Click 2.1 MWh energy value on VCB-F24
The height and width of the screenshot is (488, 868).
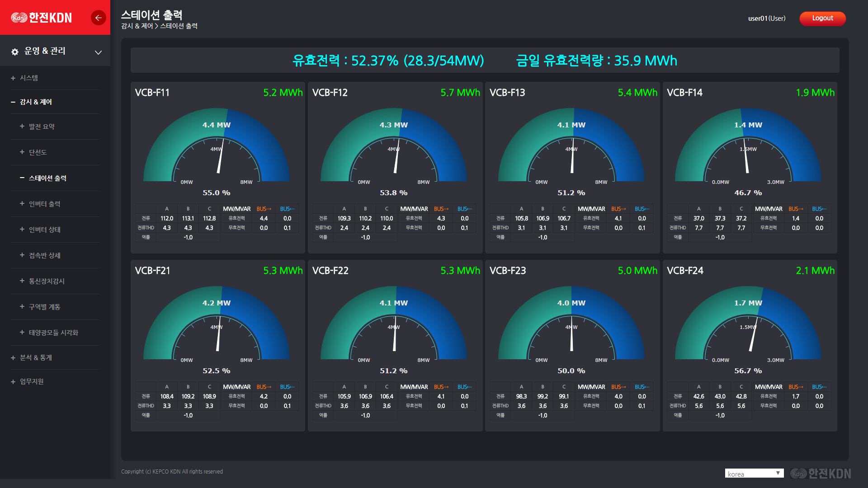[815, 271]
